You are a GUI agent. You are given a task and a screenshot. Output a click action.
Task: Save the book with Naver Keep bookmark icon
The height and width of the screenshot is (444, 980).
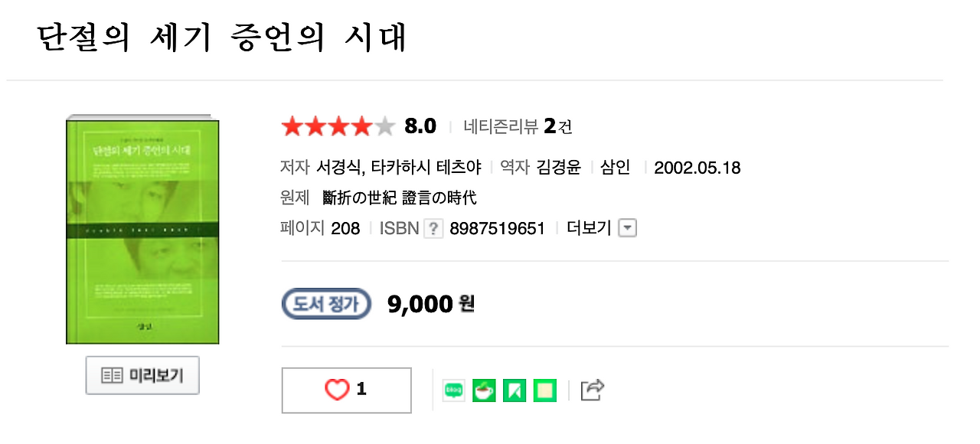point(514,390)
